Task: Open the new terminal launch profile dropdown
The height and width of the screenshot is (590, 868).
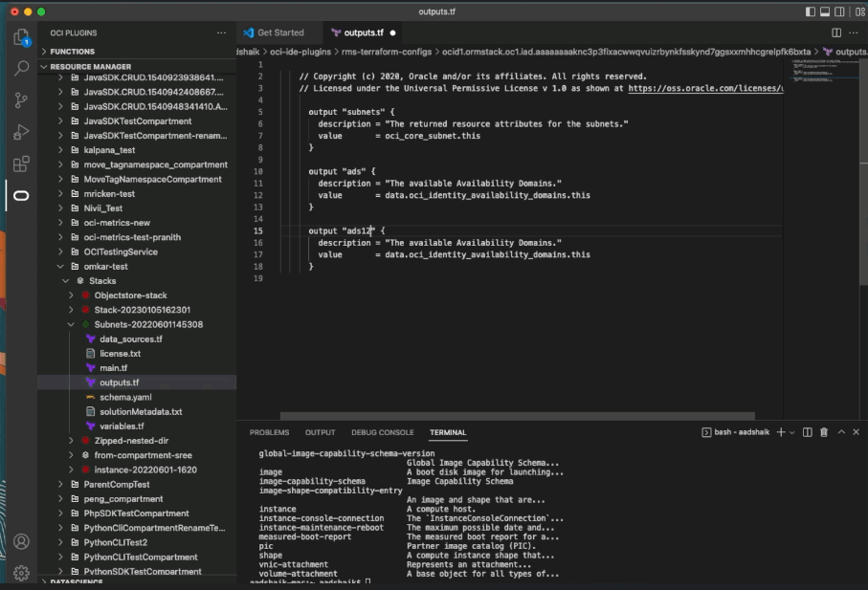Action: pyautogui.click(x=792, y=432)
